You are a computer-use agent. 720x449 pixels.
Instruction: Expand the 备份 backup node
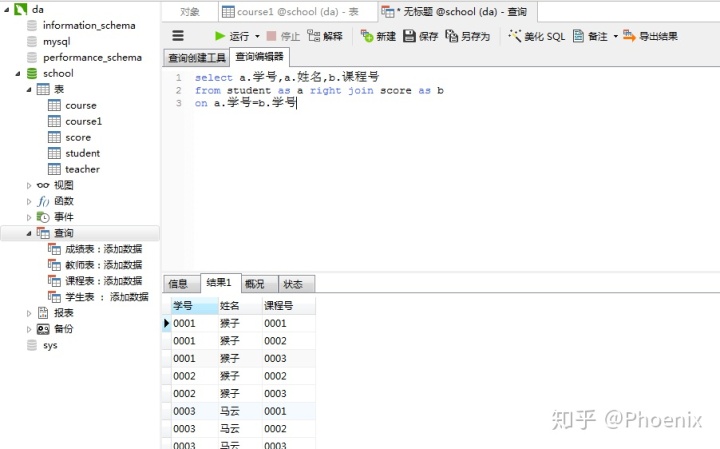pyautogui.click(x=28, y=329)
